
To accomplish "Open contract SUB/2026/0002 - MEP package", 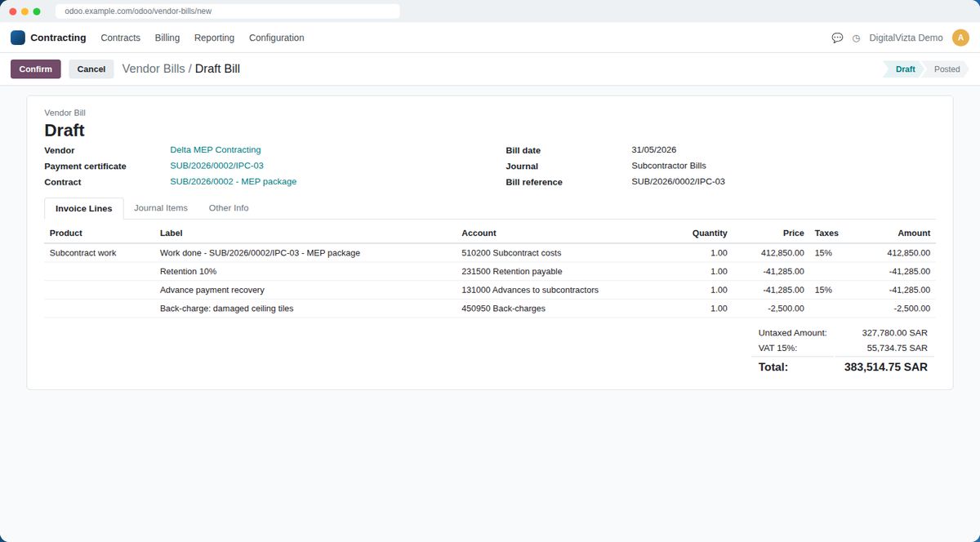I will click(x=234, y=182).
